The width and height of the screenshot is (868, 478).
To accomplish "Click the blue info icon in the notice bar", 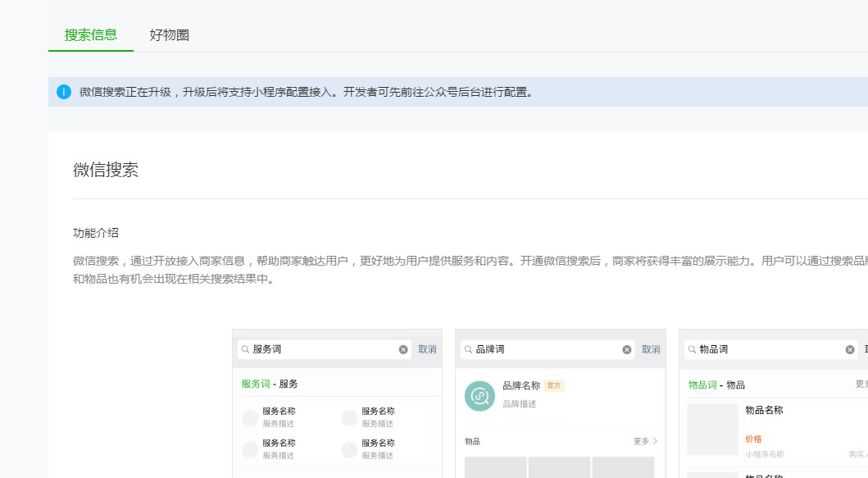I will click(64, 92).
